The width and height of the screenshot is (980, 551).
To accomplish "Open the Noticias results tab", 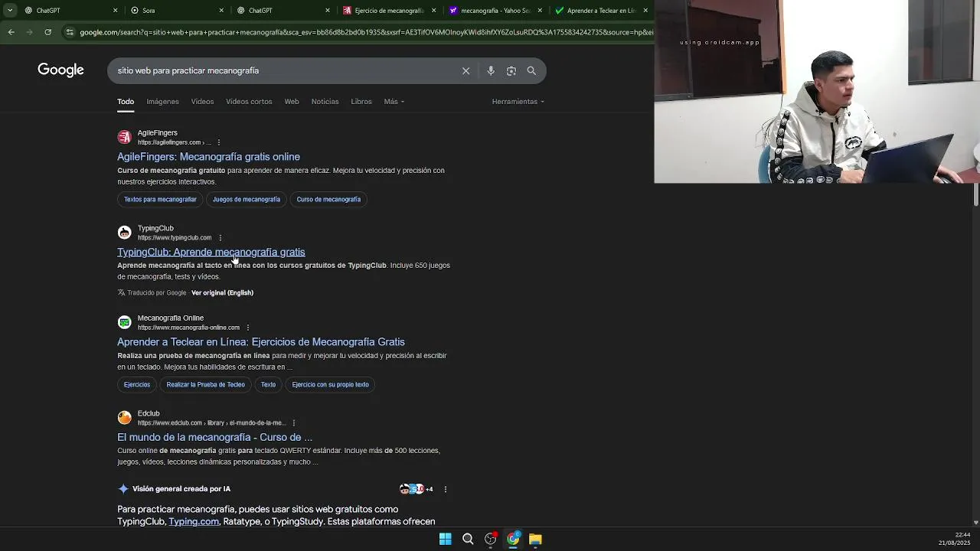I will (325, 102).
